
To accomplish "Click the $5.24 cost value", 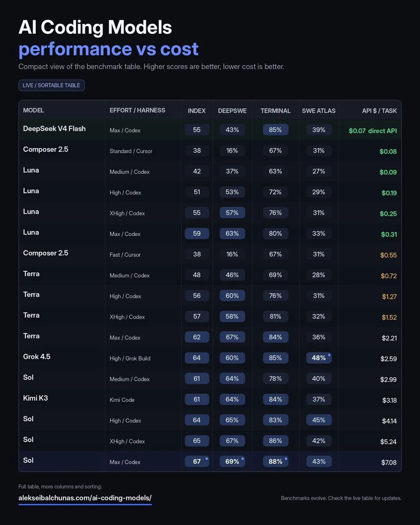I will click(388, 442).
